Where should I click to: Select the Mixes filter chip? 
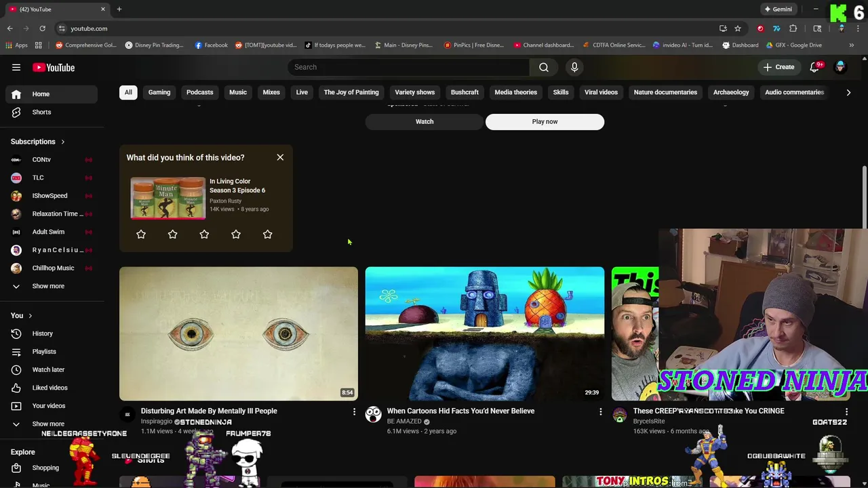[x=271, y=92]
